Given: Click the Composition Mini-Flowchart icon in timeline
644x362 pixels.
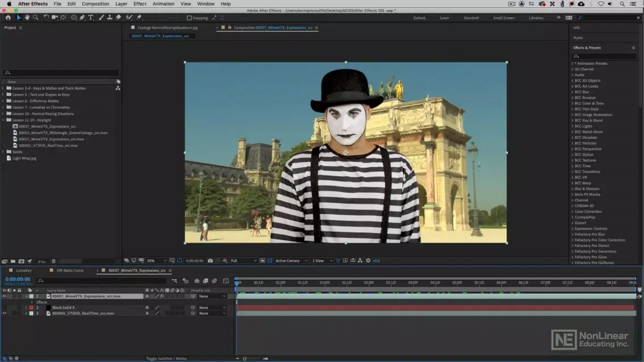Looking at the screenshot, I should [174, 281].
